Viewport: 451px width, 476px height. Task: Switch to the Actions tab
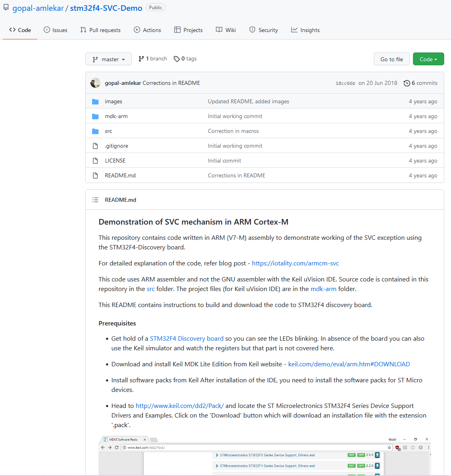(x=147, y=30)
